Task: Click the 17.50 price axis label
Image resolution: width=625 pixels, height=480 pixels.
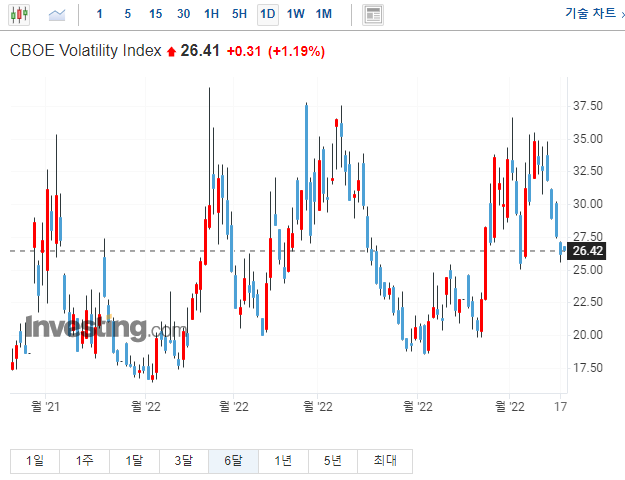Action: (x=588, y=368)
